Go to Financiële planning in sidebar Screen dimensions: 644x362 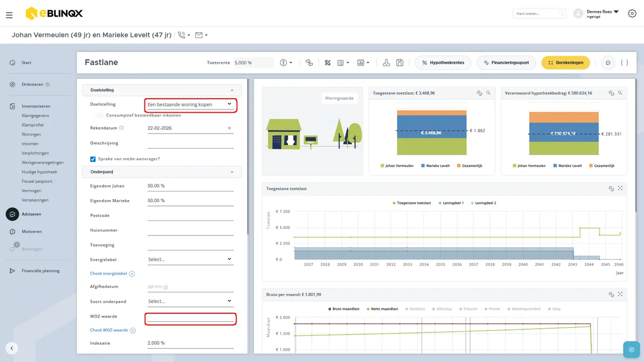click(40, 271)
